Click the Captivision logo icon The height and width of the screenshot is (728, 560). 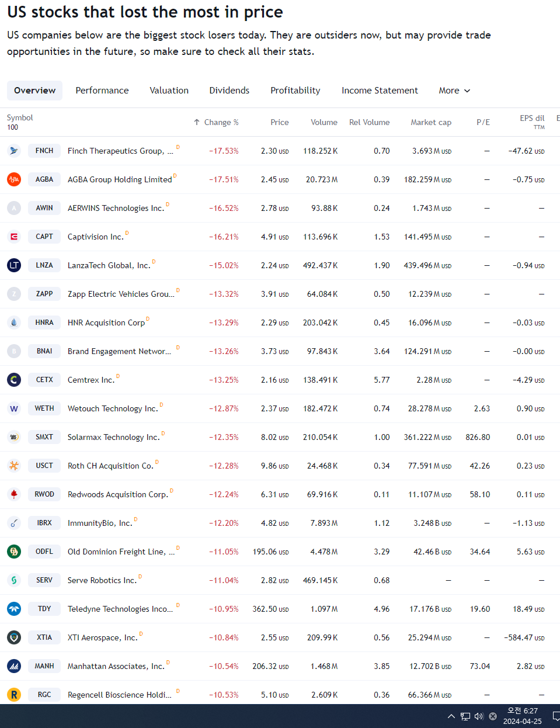14,237
